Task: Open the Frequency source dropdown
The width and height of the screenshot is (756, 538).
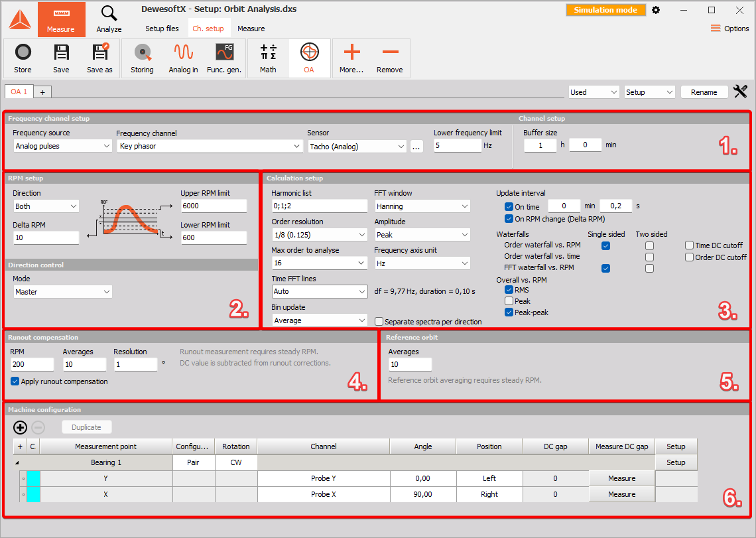Action: (x=63, y=146)
